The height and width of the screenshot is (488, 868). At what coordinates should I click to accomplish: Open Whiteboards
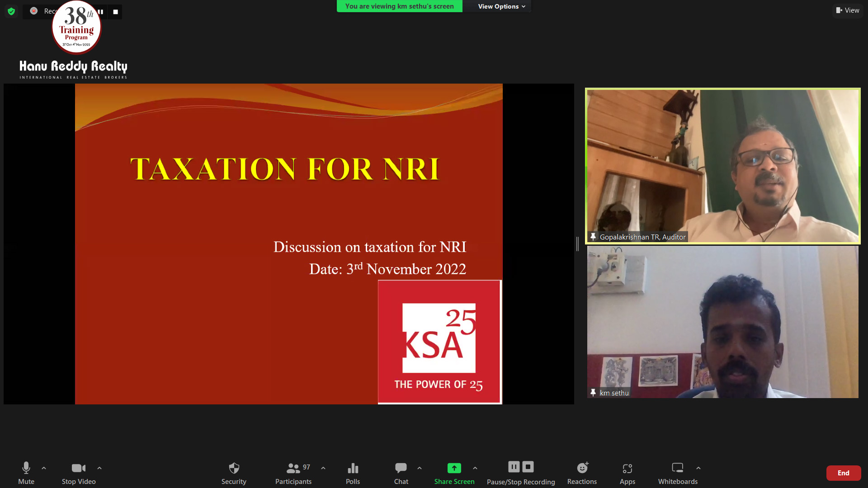point(678,473)
